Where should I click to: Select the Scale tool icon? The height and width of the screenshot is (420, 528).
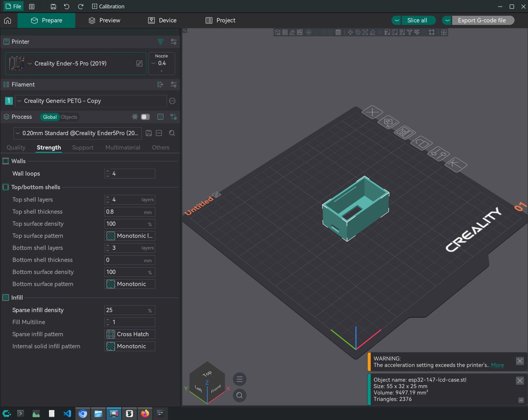click(x=365, y=32)
